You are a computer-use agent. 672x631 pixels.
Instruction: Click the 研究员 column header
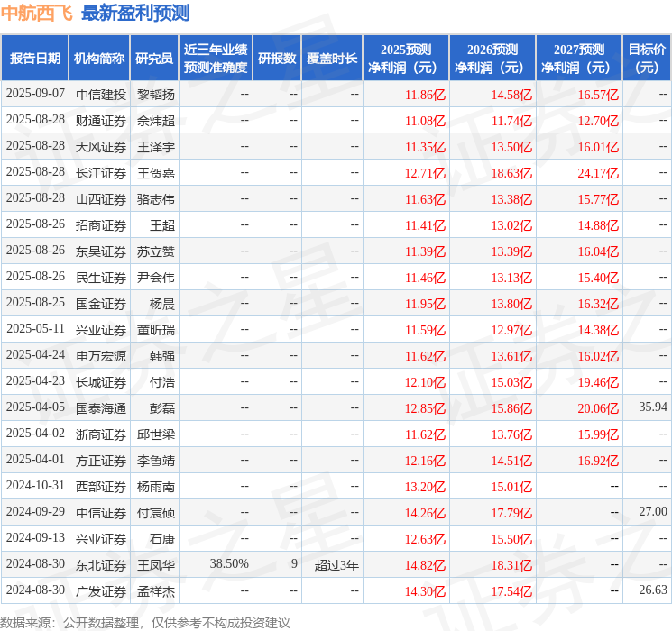pyautogui.click(x=154, y=59)
